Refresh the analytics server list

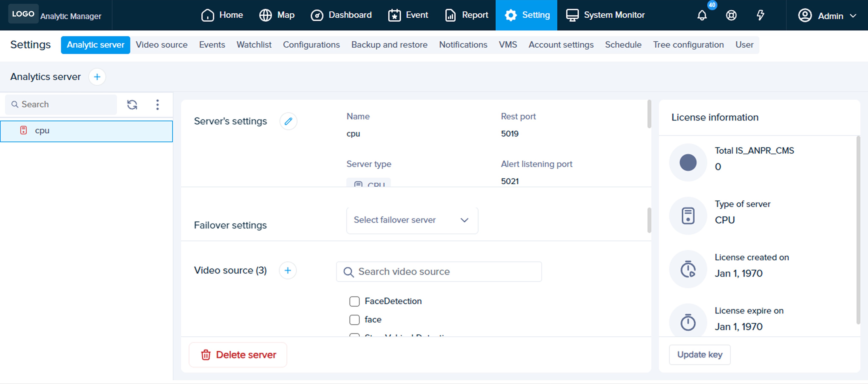click(x=132, y=105)
